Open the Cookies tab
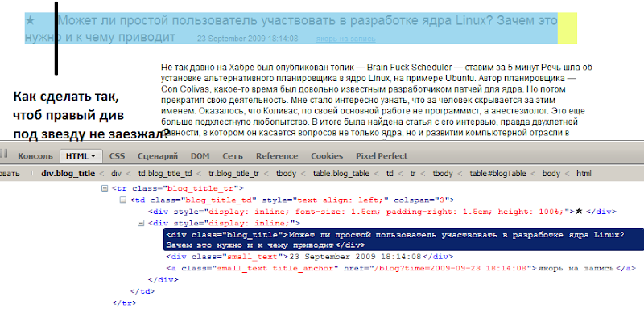The height and width of the screenshot is (309, 644). (327, 156)
